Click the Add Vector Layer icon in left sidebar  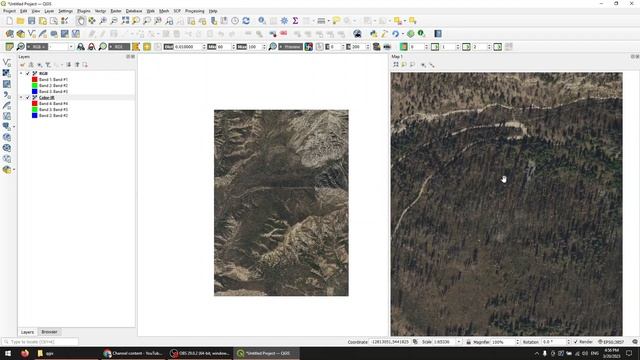pyautogui.click(x=7, y=62)
